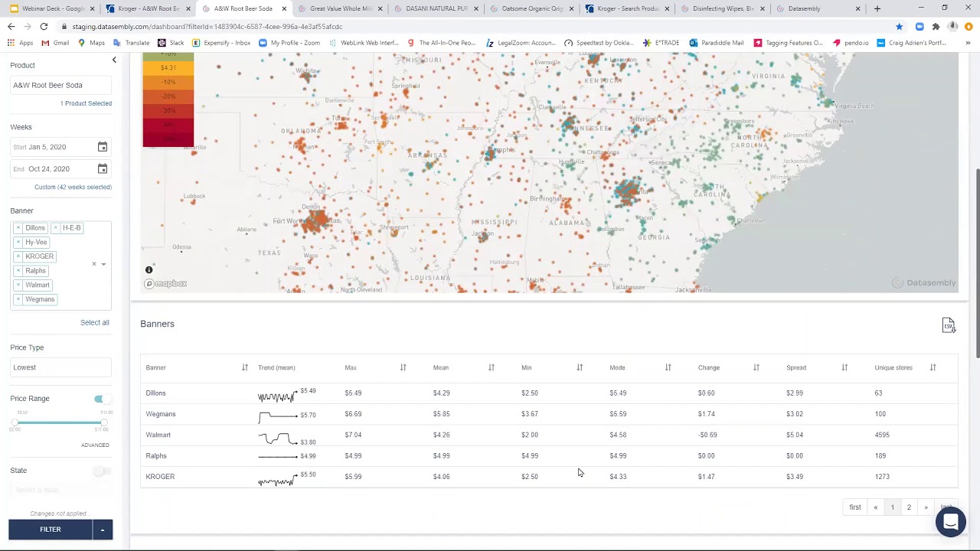Sort table by Max column
980x551 pixels.
[403, 368]
